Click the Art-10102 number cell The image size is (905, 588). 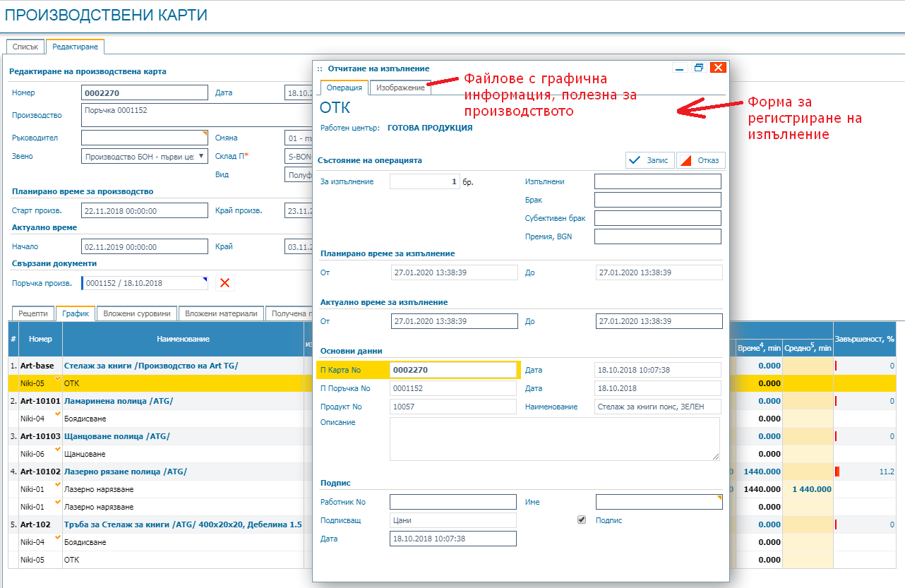click(40, 472)
